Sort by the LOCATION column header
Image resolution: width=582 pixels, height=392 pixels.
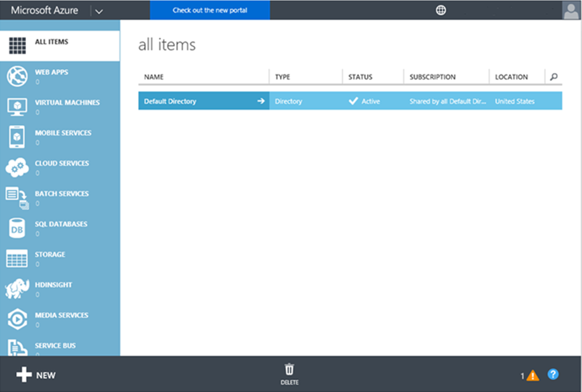(512, 77)
